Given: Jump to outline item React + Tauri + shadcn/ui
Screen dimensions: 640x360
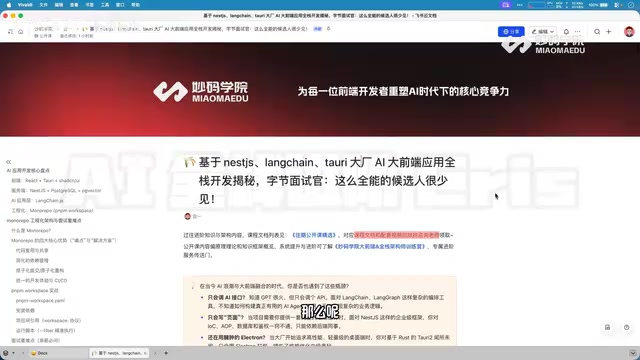Looking at the screenshot, I should click(x=45, y=180).
